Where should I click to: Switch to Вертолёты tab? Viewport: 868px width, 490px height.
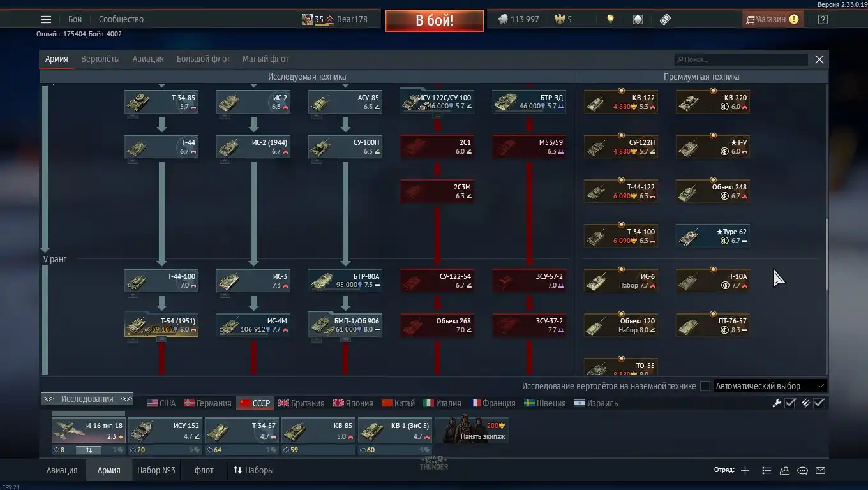pos(100,59)
